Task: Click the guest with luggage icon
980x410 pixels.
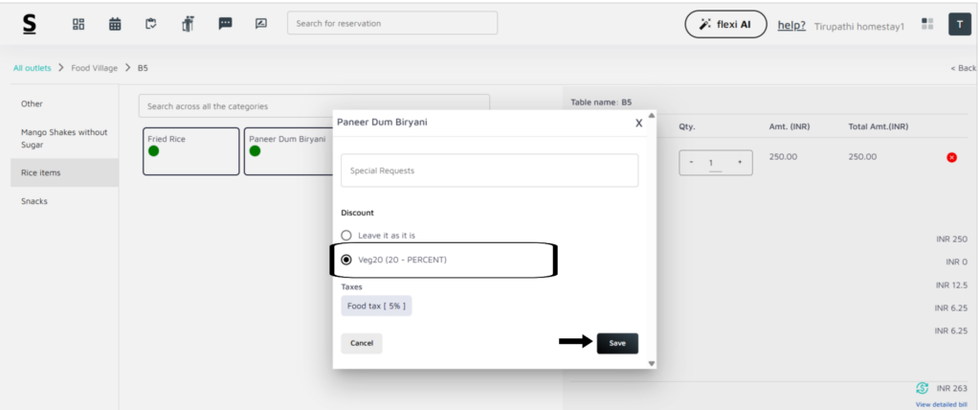Action: click(x=188, y=24)
